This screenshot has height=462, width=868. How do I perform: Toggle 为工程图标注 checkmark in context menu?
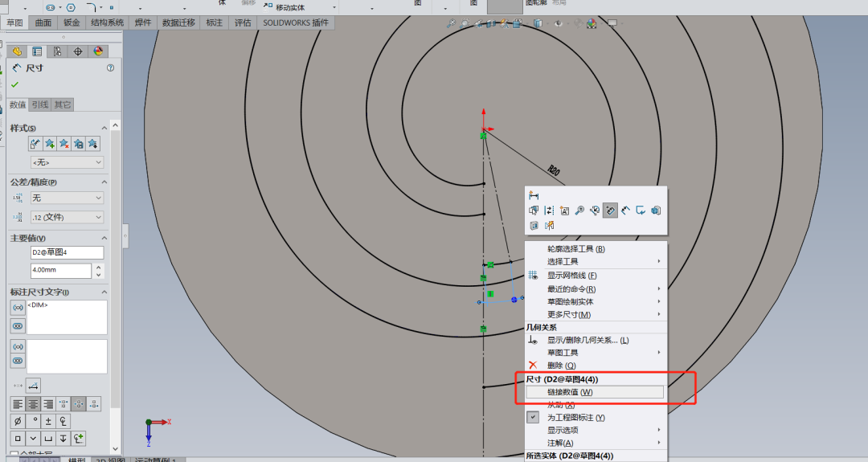pyautogui.click(x=533, y=418)
